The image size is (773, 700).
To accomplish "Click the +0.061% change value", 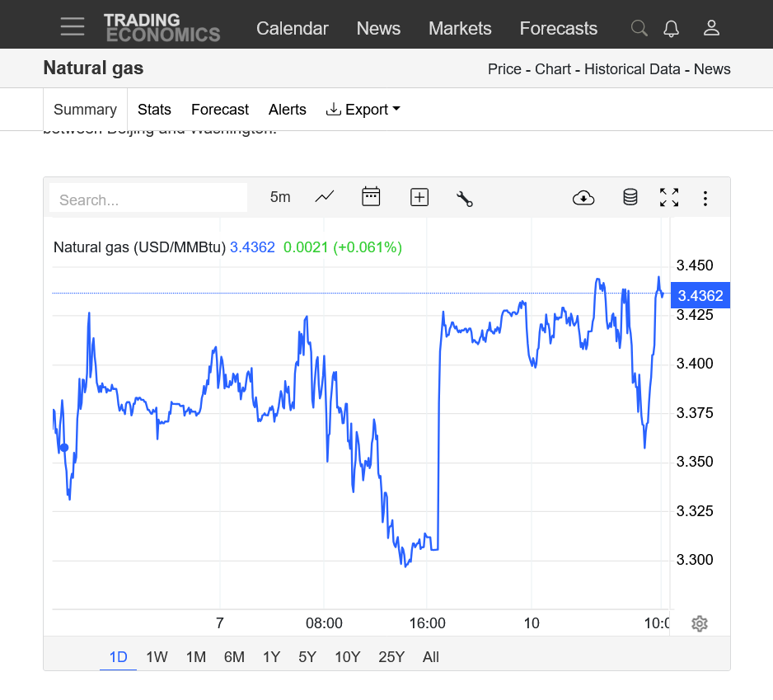I will pyautogui.click(x=368, y=247).
